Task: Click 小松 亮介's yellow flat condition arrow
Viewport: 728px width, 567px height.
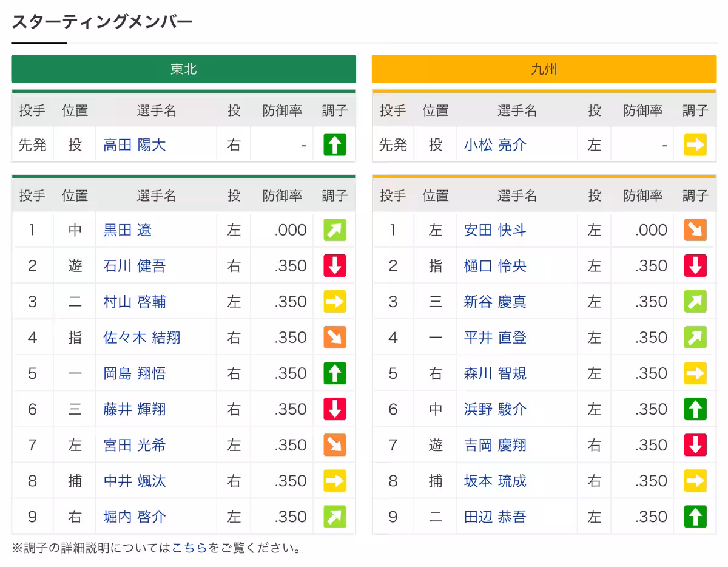Action: (x=695, y=144)
